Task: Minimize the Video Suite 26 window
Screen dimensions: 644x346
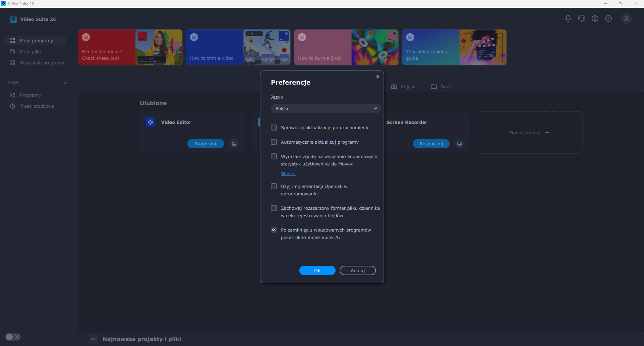Action: coord(605,4)
